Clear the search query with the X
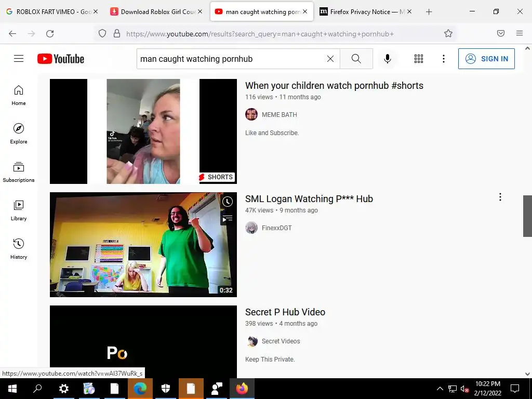 tap(330, 59)
